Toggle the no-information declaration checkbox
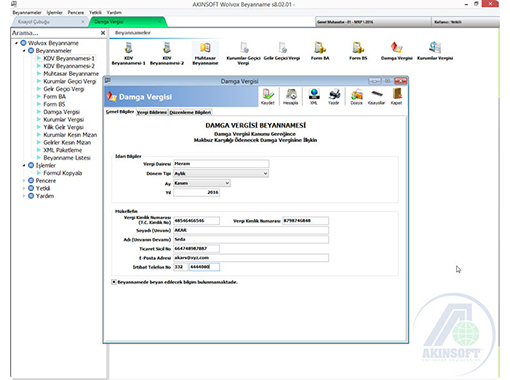510x380 pixels. click(x=114, y=282)
